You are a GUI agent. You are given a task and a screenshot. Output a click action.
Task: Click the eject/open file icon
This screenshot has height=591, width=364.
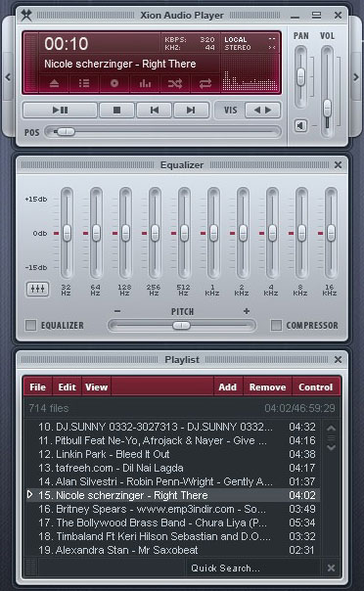54,83
